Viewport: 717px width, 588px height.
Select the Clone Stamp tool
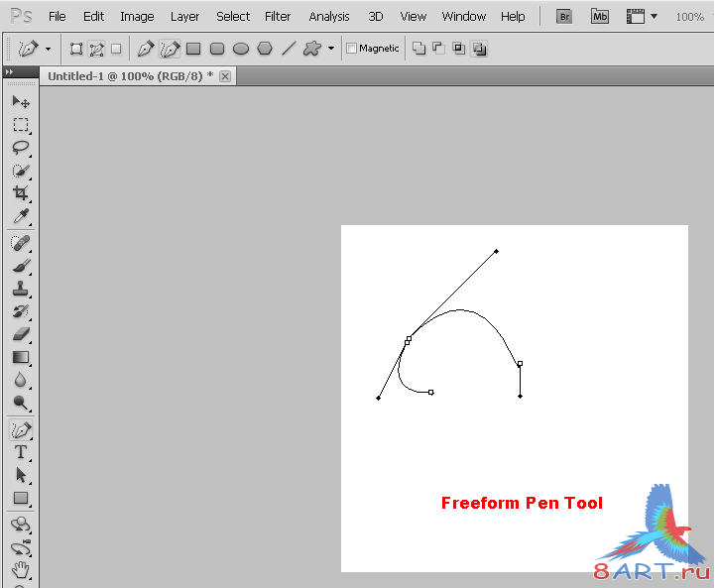[21, 289]
